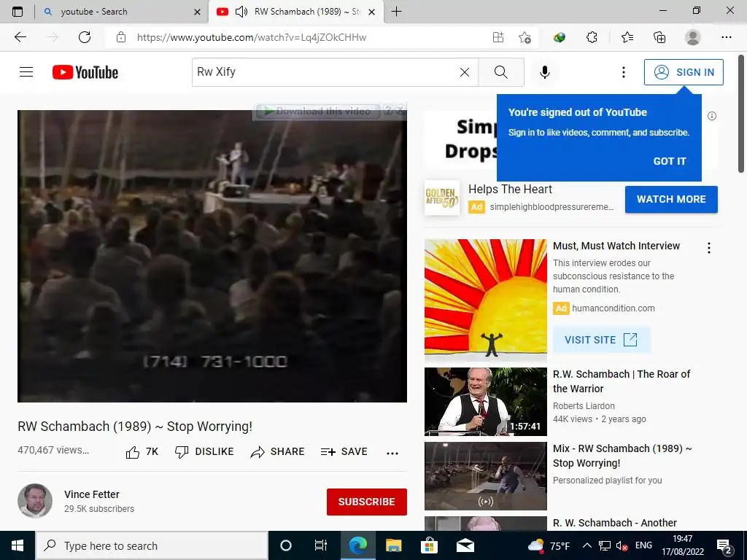Click VISIT SITE for humancondition.com
This screenshot has width=747, height=560.
pyautogui.click(x=601, y=340)
